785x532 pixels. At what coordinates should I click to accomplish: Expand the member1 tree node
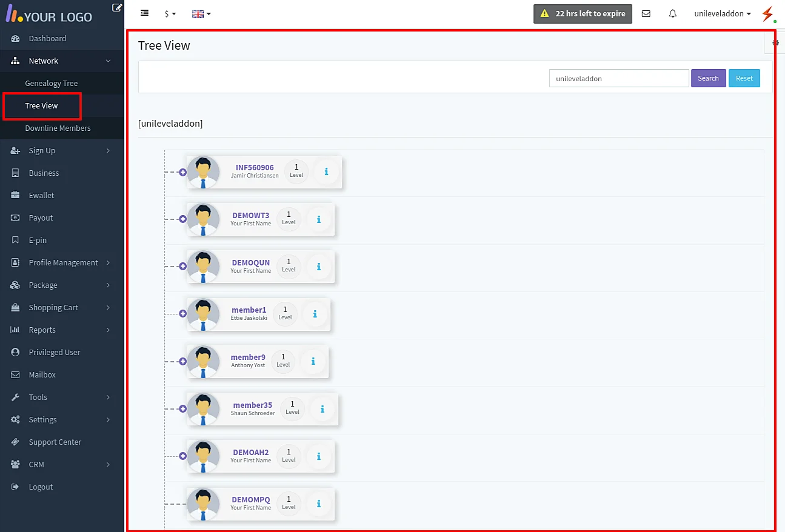182,314
